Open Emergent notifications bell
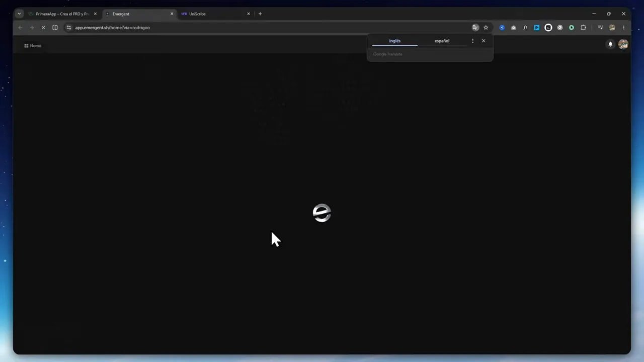 pos(610,44)
